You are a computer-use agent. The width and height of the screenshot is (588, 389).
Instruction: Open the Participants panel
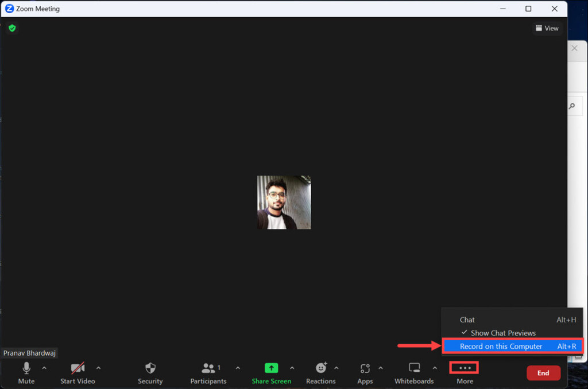pyautogui.click(x=208, y=368)
